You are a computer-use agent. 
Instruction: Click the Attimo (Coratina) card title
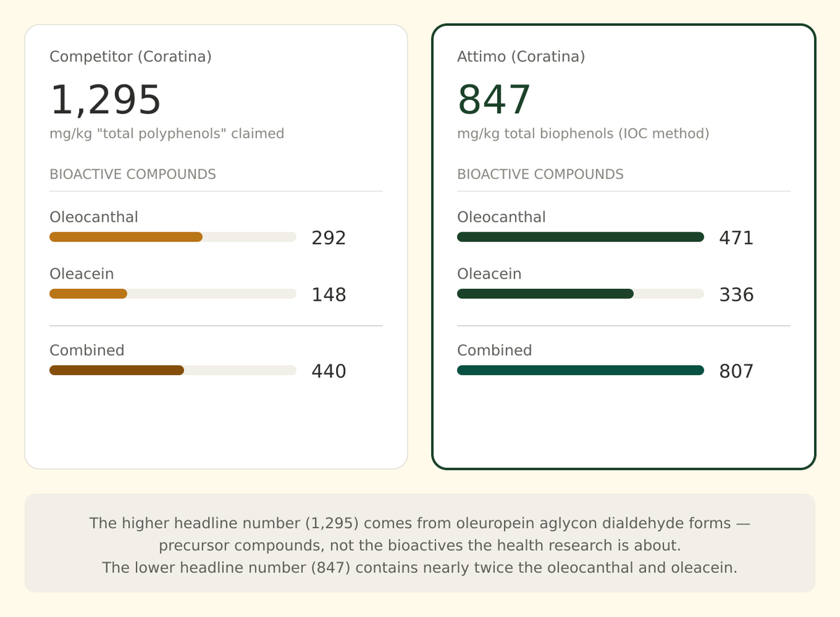pyautogui.click(x=521, y=57)
